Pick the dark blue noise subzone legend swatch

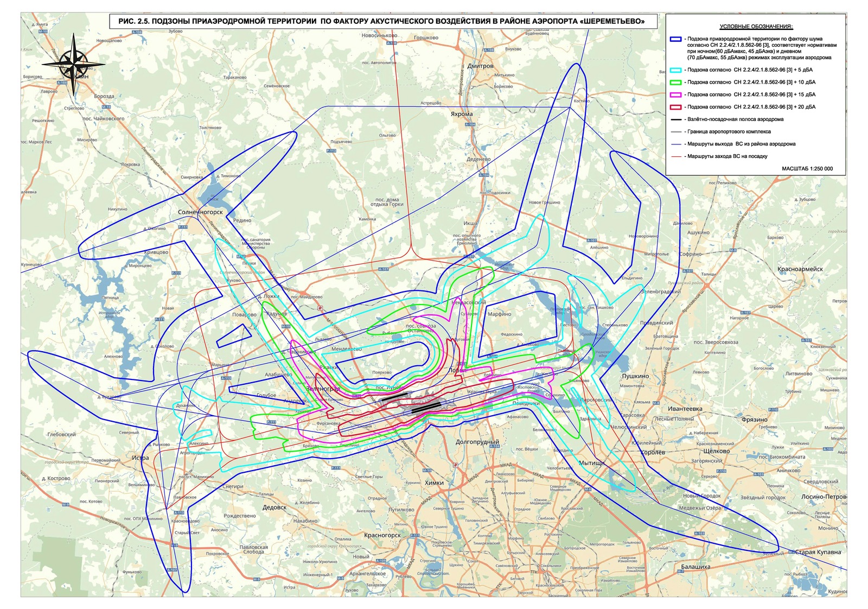pos(675,40)
